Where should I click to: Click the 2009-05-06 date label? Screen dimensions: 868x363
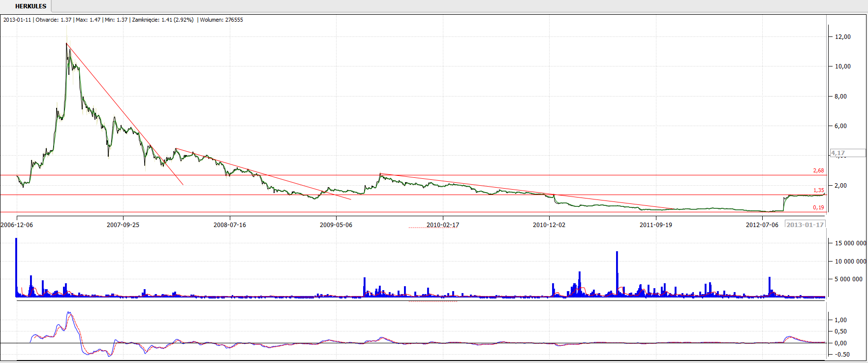coord(336,225)
